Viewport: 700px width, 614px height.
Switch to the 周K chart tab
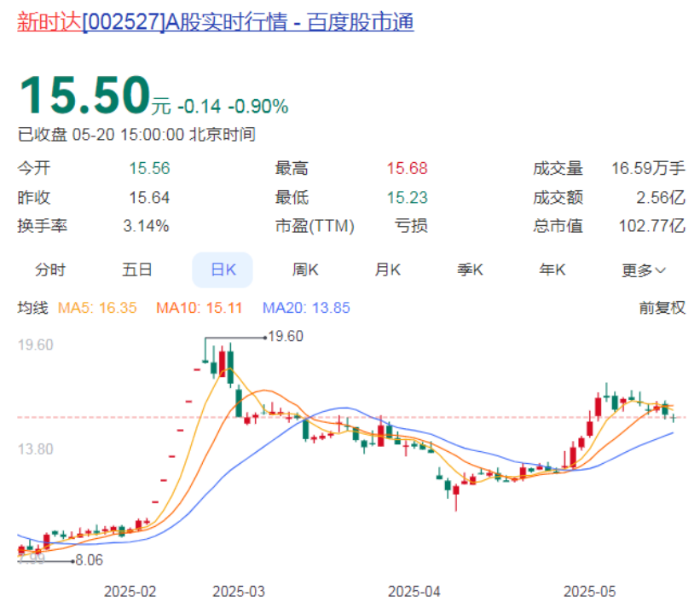coord(305,269)
